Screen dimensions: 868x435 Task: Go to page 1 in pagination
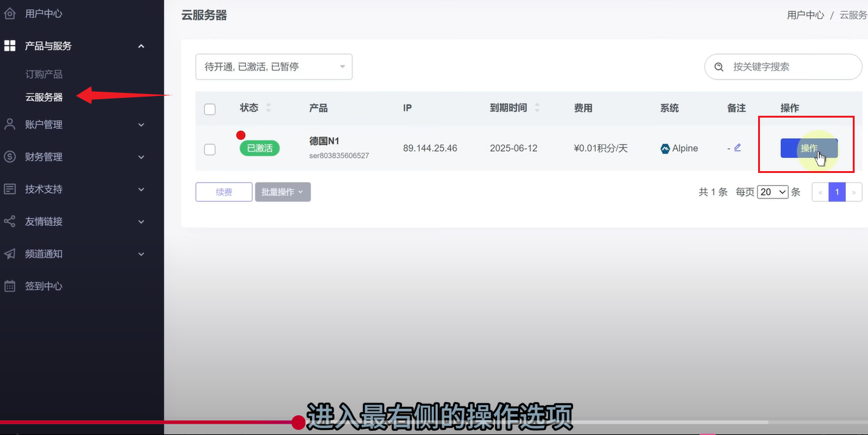pos(837,192)
